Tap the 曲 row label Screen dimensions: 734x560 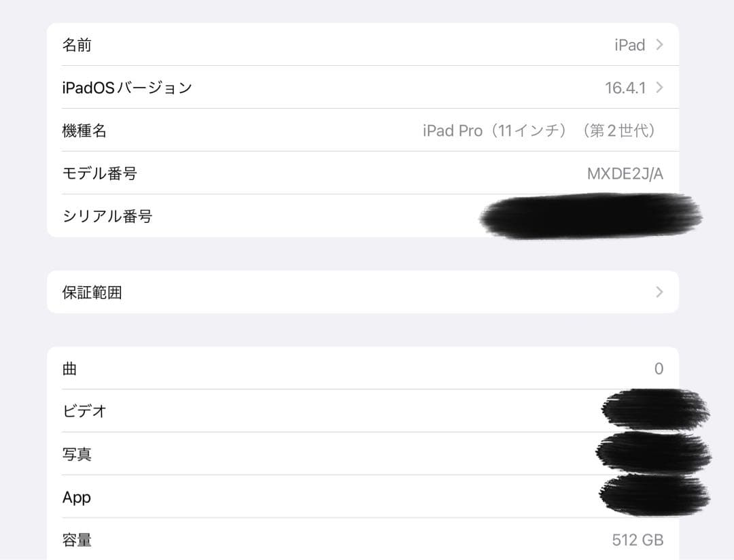click(x=69, y=368)
